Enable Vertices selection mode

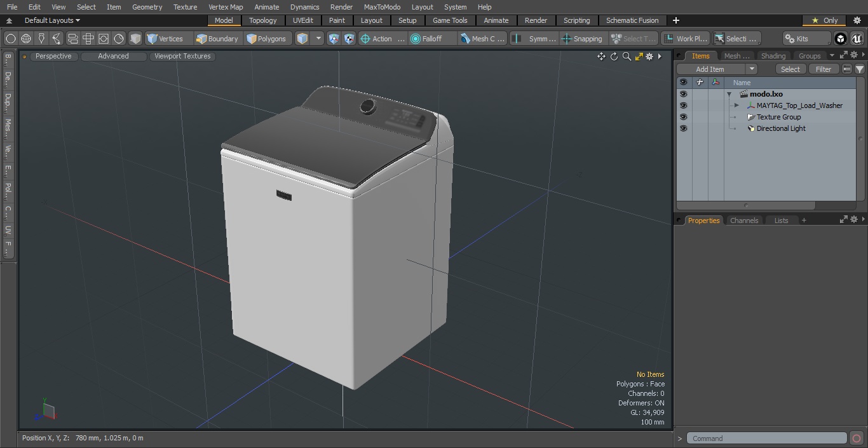[165, 39]
